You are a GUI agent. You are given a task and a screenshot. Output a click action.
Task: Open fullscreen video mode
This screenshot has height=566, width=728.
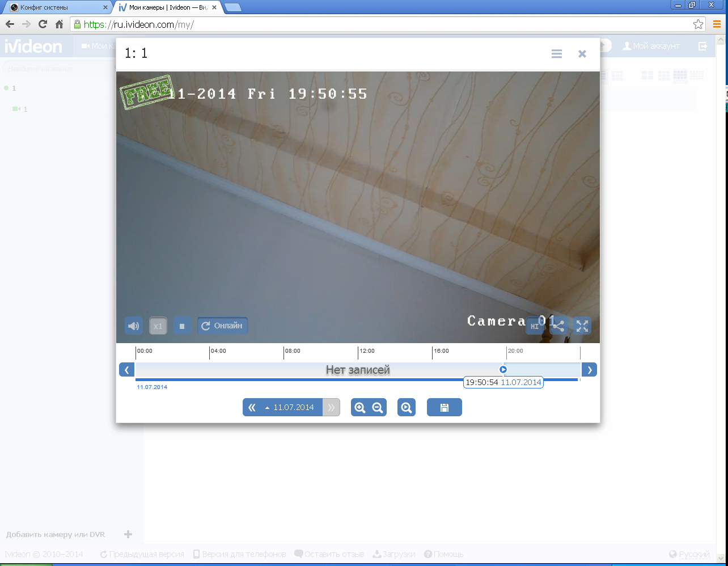[x=582, y=326]
